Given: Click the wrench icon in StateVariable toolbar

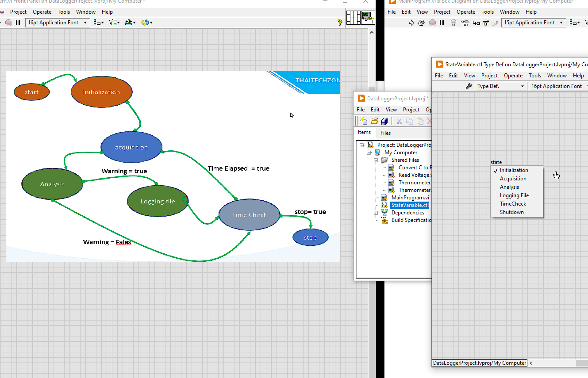Looking at the screenshot, I should tap(469, 86).
